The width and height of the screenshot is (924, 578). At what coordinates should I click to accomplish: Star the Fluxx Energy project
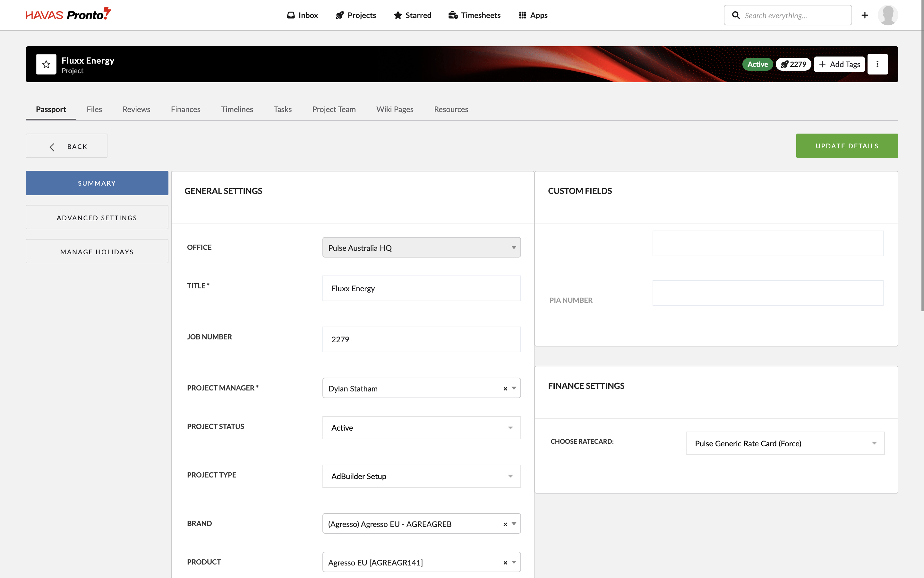pos(46,64)
